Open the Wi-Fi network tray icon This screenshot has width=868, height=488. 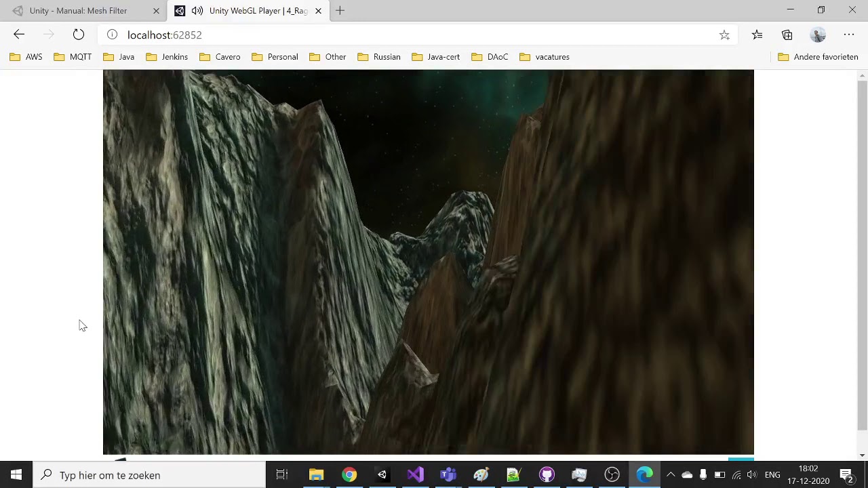pos(736,475)
